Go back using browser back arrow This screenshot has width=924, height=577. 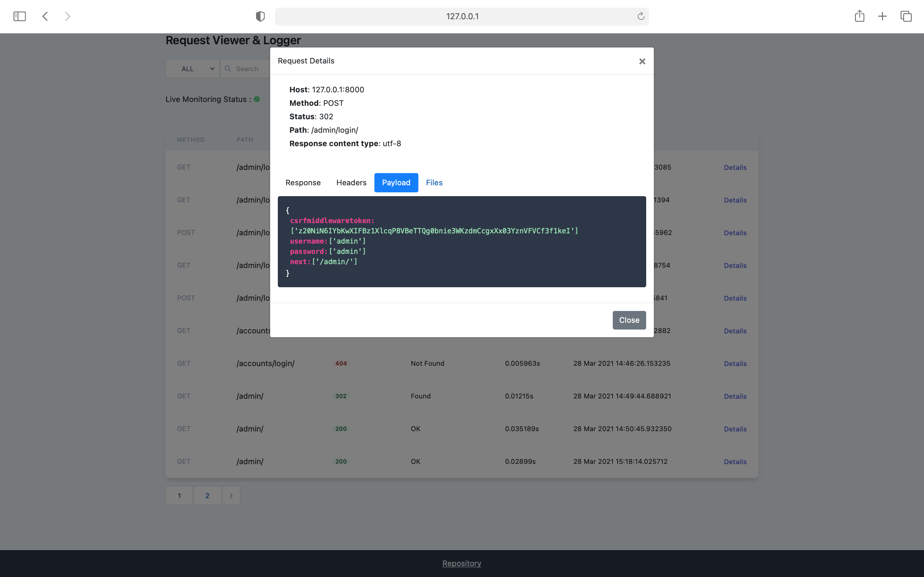coord(45,16)
